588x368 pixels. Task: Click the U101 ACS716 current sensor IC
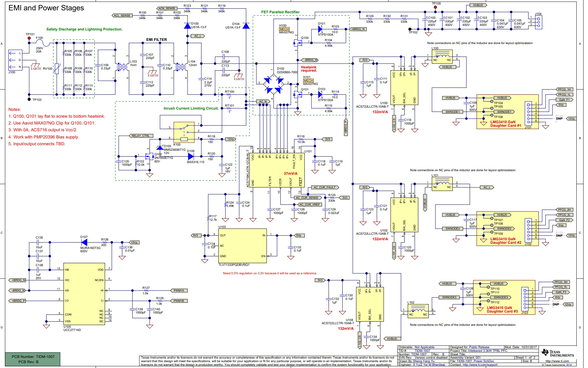pos(277,169)
